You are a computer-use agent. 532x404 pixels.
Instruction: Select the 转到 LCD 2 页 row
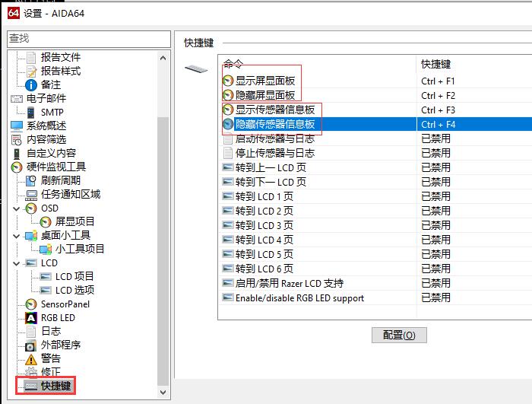375,211
